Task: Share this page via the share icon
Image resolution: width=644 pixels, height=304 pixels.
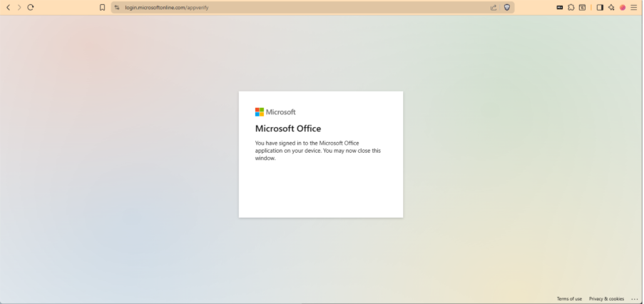Action: [494, 7]
